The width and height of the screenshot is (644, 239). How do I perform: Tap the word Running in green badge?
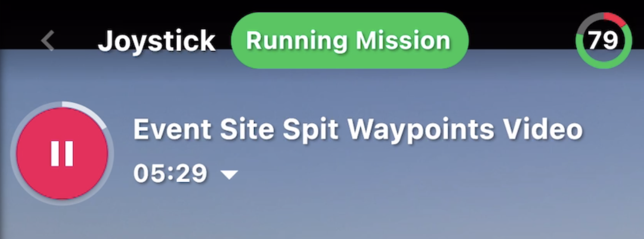pos(297,41)
